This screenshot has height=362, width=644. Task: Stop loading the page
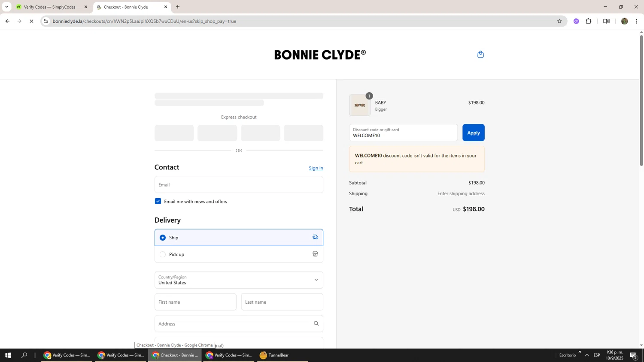[x=31, y=21]
